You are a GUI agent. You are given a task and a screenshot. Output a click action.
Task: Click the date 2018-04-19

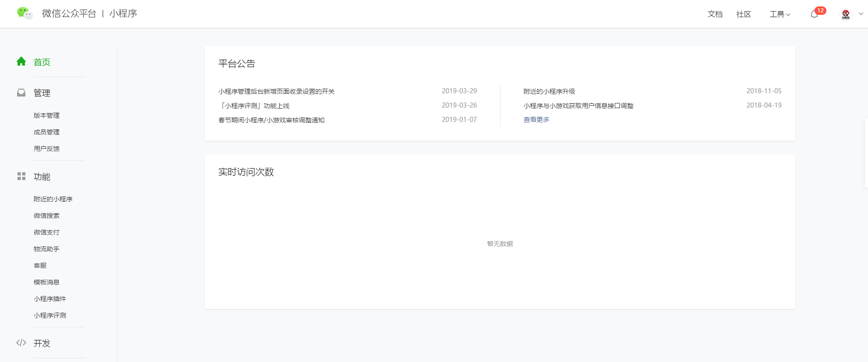(764, 105)
